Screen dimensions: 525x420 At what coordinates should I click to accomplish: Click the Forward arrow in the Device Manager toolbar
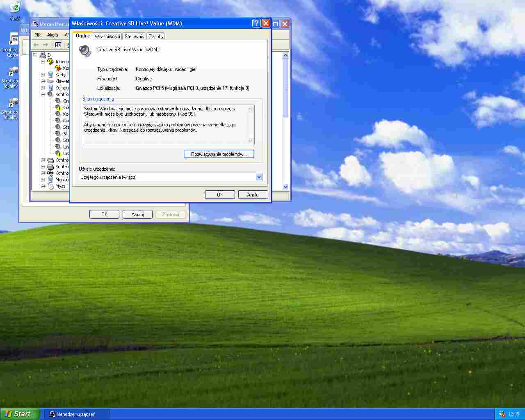46,45
